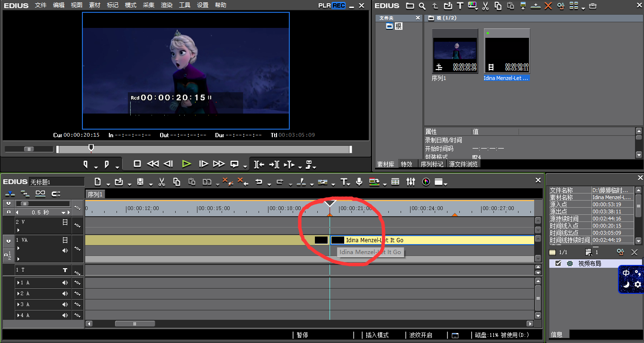Click the timeline scale slider handle

pos(26,203)
